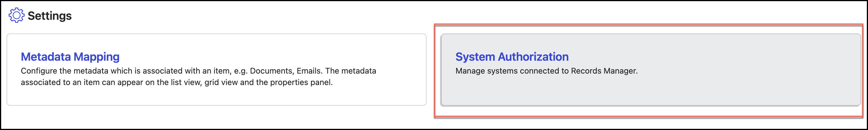Go to Metadata Mapping configuration
This screenshot has width=868, height=130.
click(x=70, y=57)
